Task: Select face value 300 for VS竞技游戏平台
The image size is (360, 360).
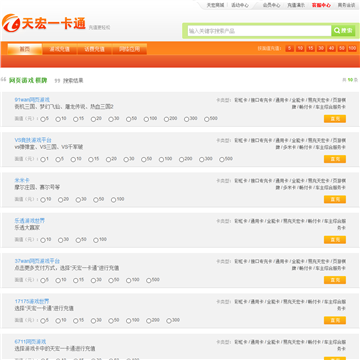Action: point(202,160)
